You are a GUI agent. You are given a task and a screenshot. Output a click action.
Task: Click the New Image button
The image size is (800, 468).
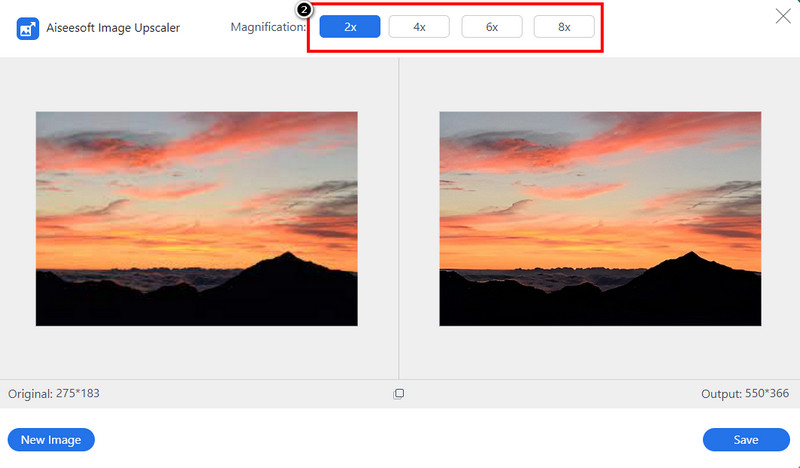(x=51, y=439)
